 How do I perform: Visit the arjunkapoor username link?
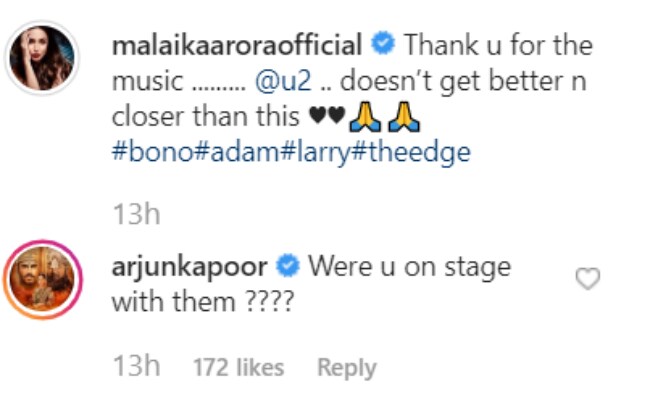click(x=192, y=267)
